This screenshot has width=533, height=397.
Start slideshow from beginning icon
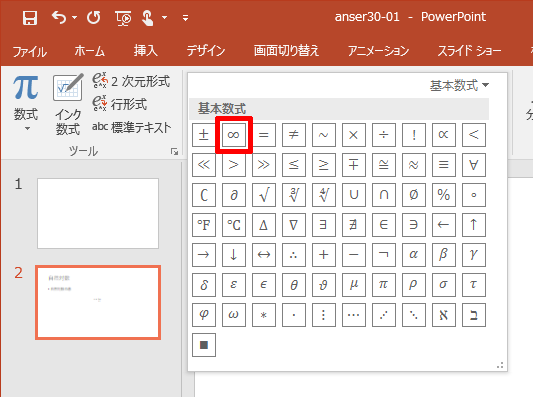(123, 18)
